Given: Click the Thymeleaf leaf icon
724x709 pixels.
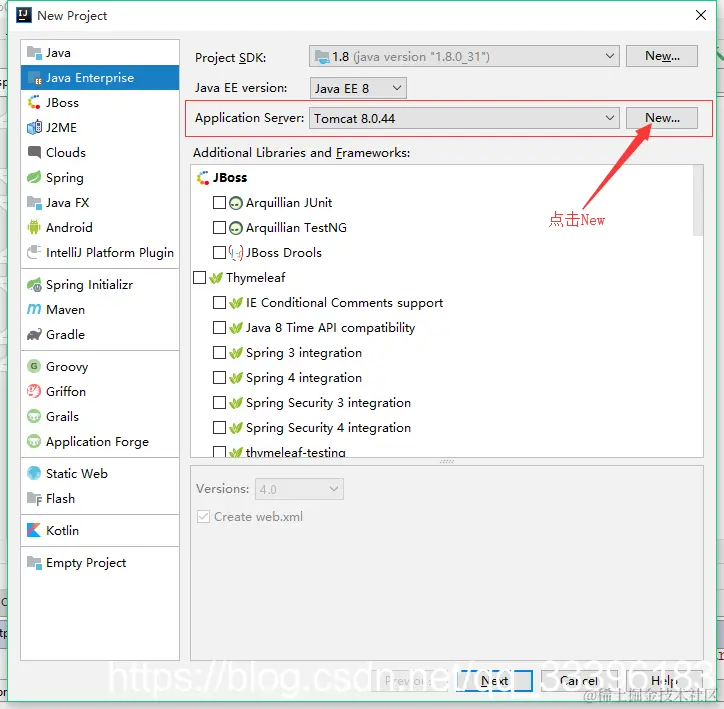Looking at the screenshot, I should pyautogui.click(x=216, y=278).
